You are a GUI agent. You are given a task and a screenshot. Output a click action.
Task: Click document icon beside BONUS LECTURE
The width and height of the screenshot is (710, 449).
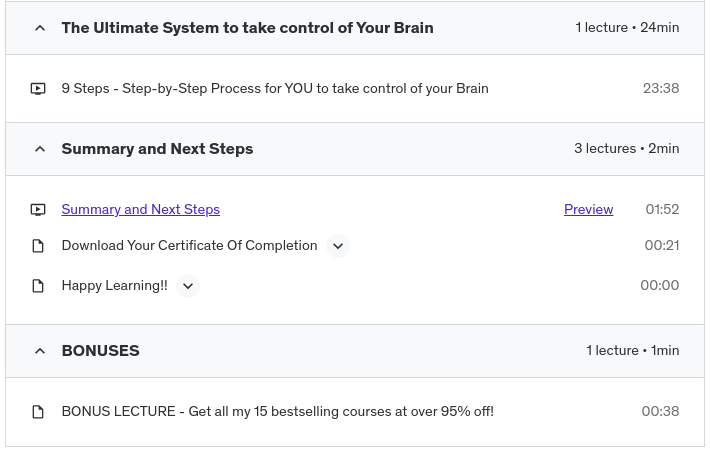[x=38, y=412]
